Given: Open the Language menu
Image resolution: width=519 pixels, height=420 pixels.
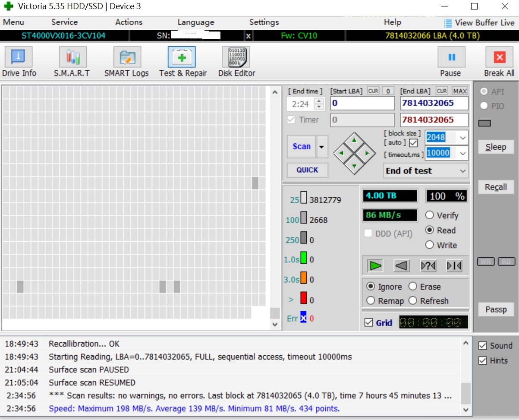Looking at the screenshot, I should point(196,22).
